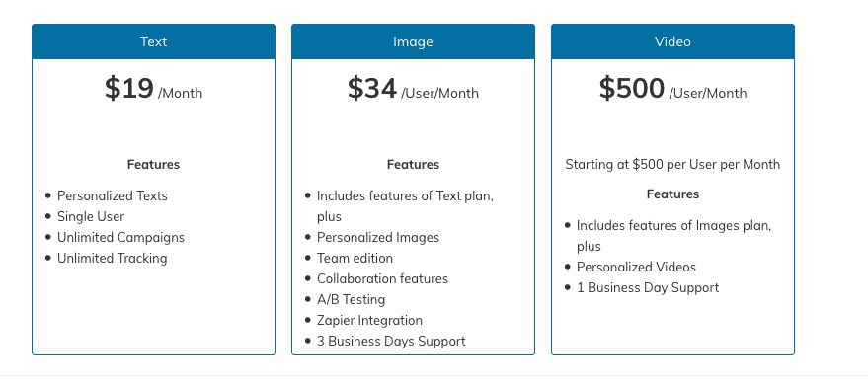This screenshot has height=387, width=868.
Task: Click 1 Business Day Support item
Action: point(648,288)
